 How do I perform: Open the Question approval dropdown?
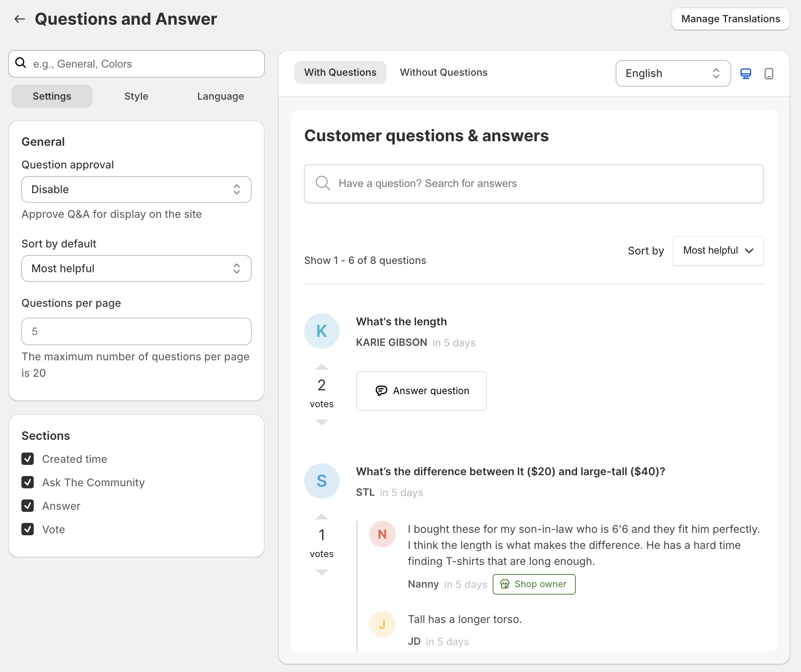click(136, 189)
